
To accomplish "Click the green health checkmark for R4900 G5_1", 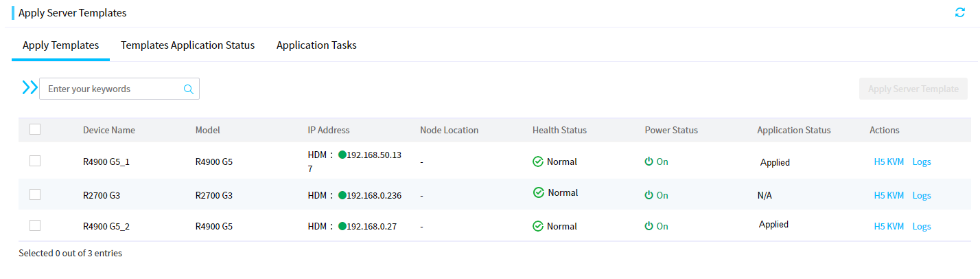I will coord(538,161).
